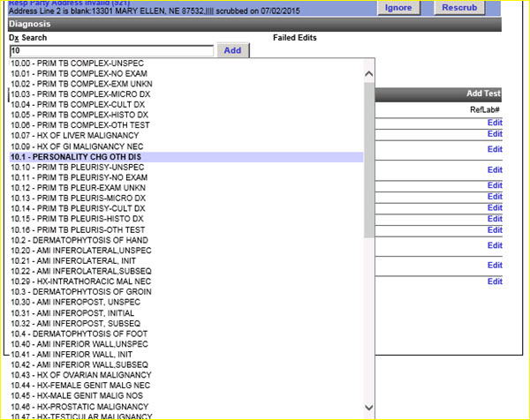Click the Add Test header link
This screenshot has height=420, width=530.
483,94
